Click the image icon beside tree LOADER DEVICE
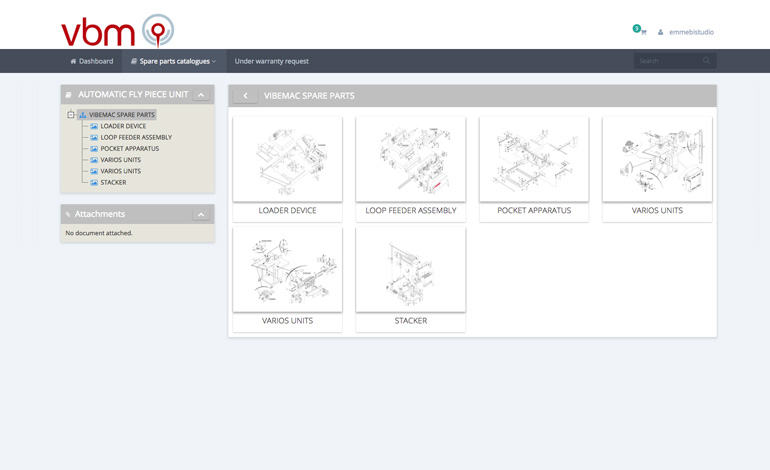Viewport: 770px width, 470px height. (x=94, y=126)
